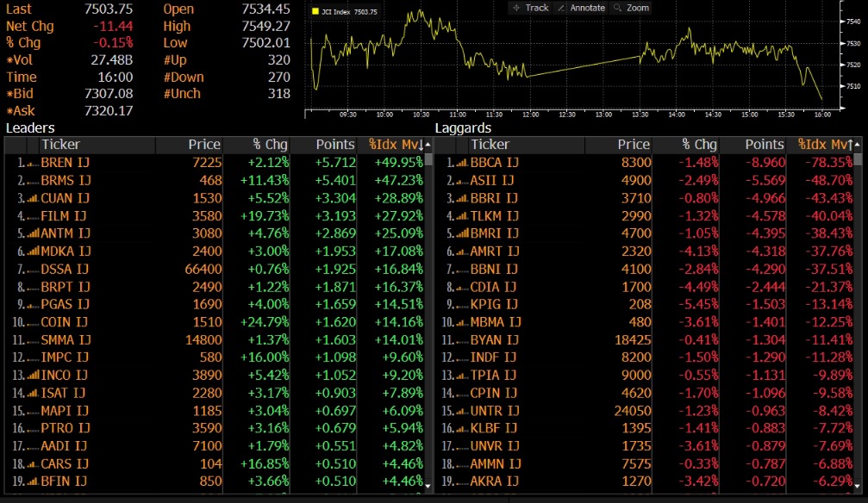868x503 pixels.
Task: Click yellow JCI Index legend swatch
Action: click(315, 11)
